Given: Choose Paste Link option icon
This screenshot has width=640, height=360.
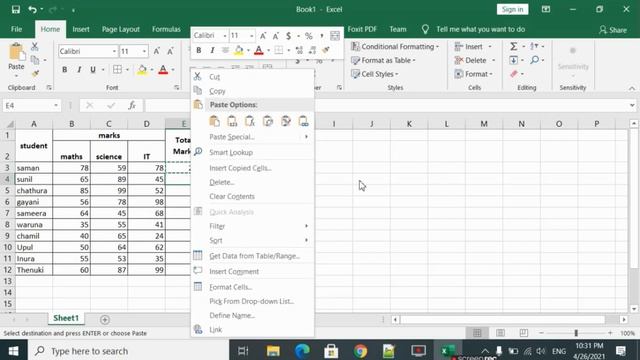Looking at the screenshot, I should click(x=303, y=121).
